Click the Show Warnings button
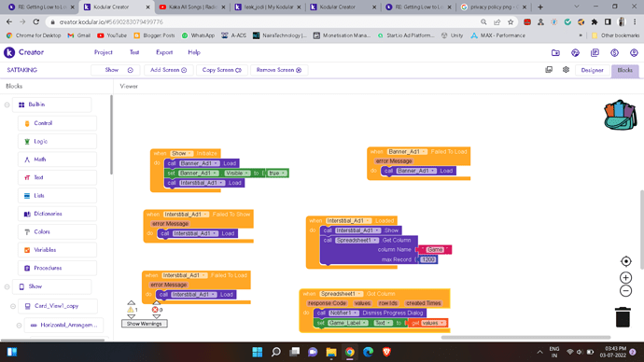This screenshot has height=362, width=644. click(x=144, y=324)
